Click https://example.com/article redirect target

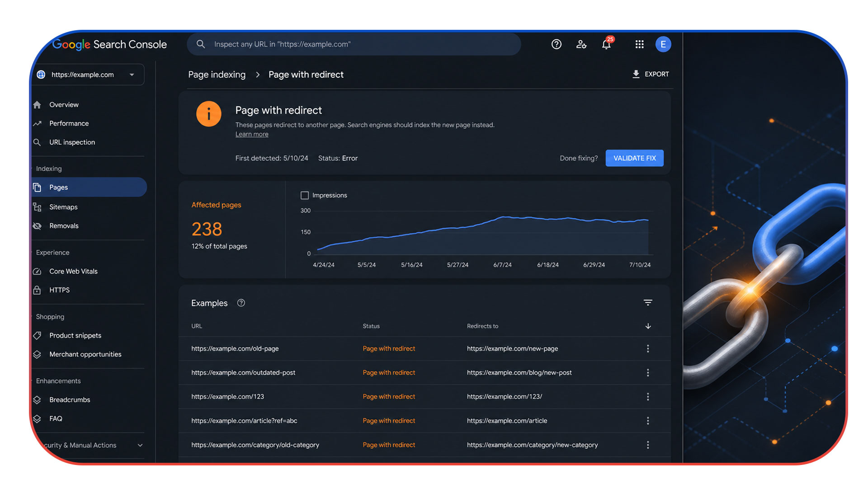click(507, 421)
